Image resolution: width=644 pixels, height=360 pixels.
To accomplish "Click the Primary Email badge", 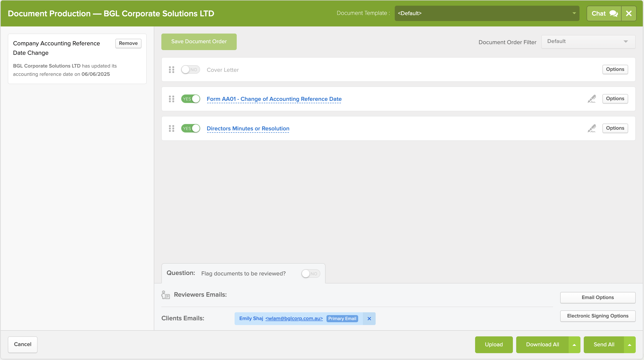I will pyautogui.click(x=342, y=318).
